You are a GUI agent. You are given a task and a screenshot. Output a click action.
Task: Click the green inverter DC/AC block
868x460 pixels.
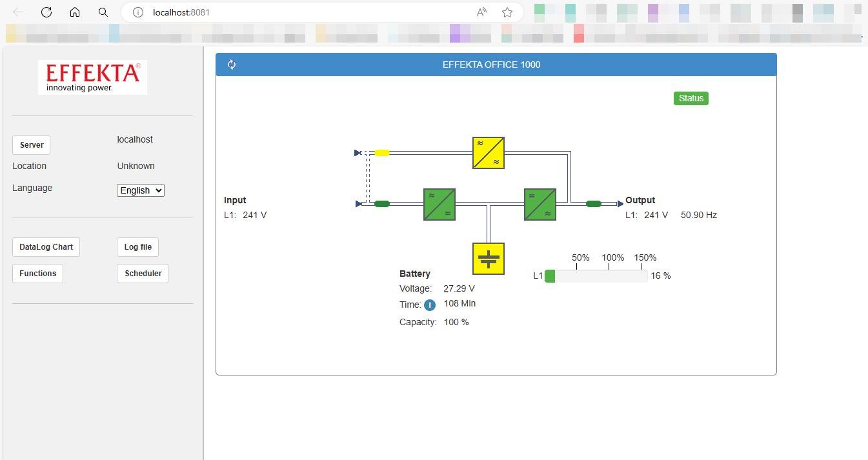[540, 205]
